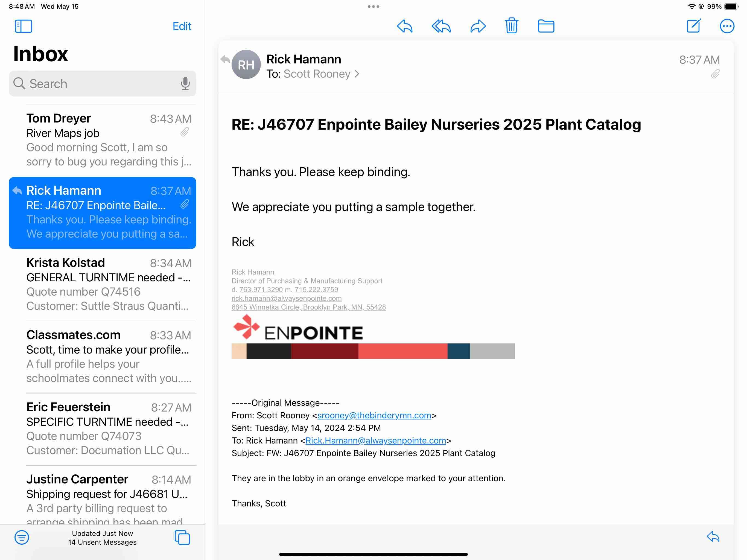Click the Edit button above Inbox
The image size is (747, 560).
click(x=182, y=26)
